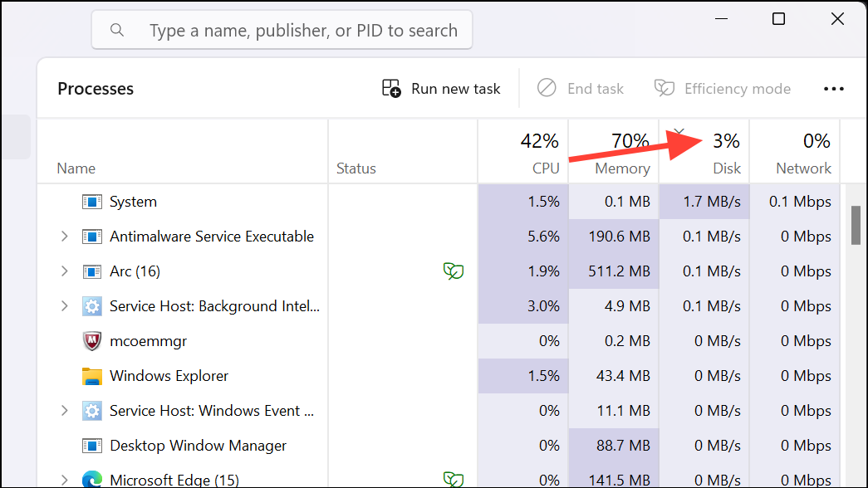
Task: Click the leaf badge next to Microsoft Edge
Action: [454, 479]
